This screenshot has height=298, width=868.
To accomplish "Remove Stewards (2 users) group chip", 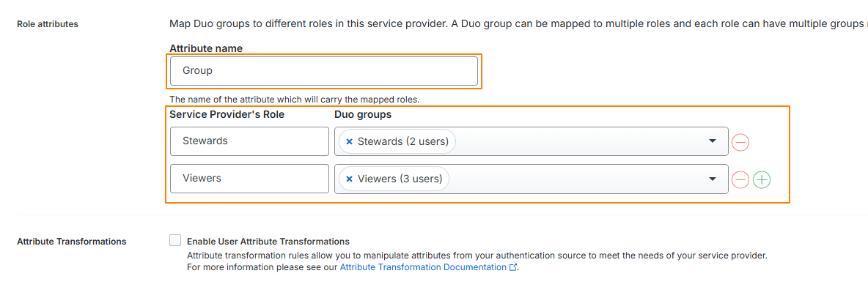I will click(x=349, y=141).
